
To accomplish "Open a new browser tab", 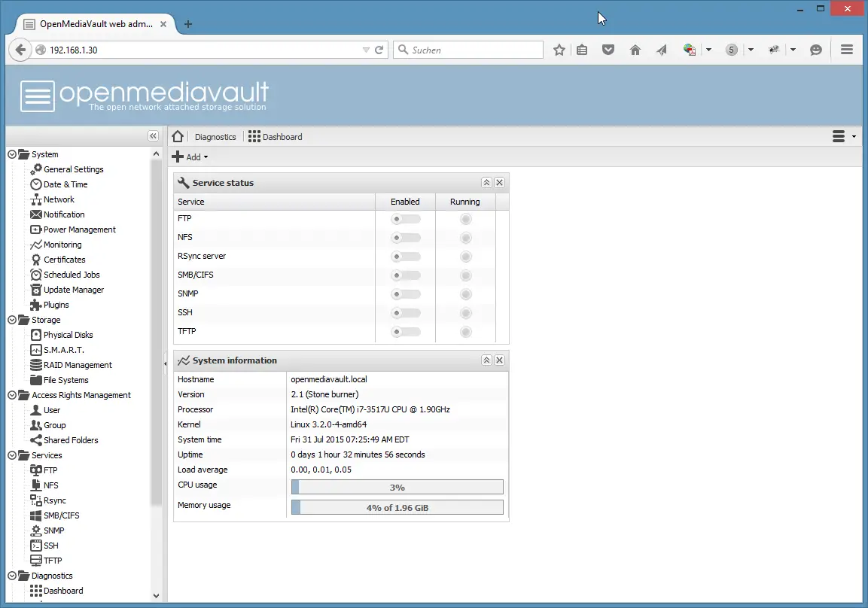I will coord(188,24).
